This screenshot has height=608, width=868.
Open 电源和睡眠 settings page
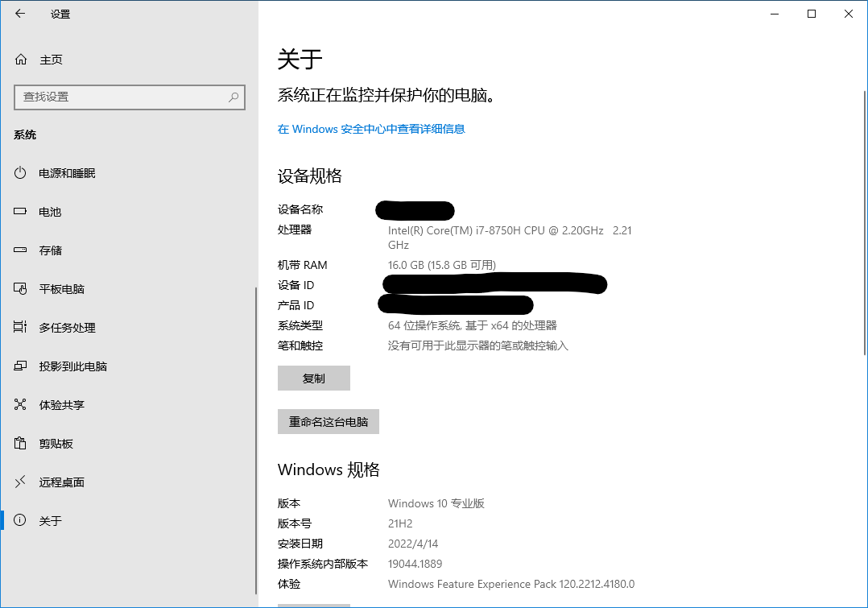tap(129, 173)
